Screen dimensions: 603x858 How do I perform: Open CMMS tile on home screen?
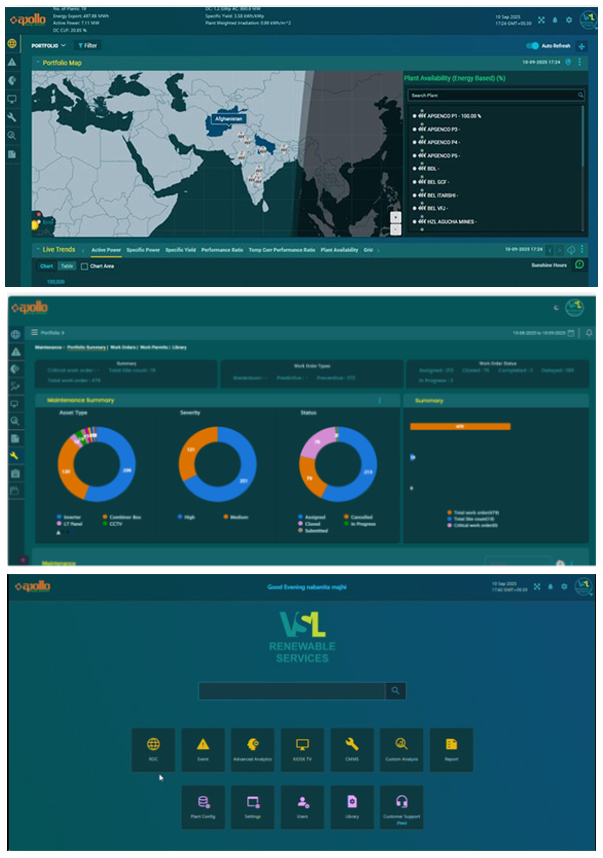352,750
